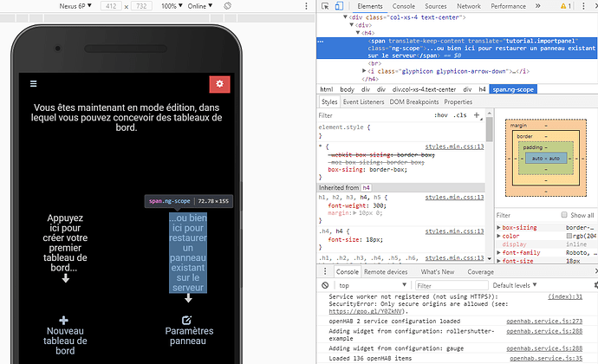The height and width of the screenshot is (364, 598).
Task: Add new style rule plus icon
Action: pyautogui.click(x=477, y=115)
